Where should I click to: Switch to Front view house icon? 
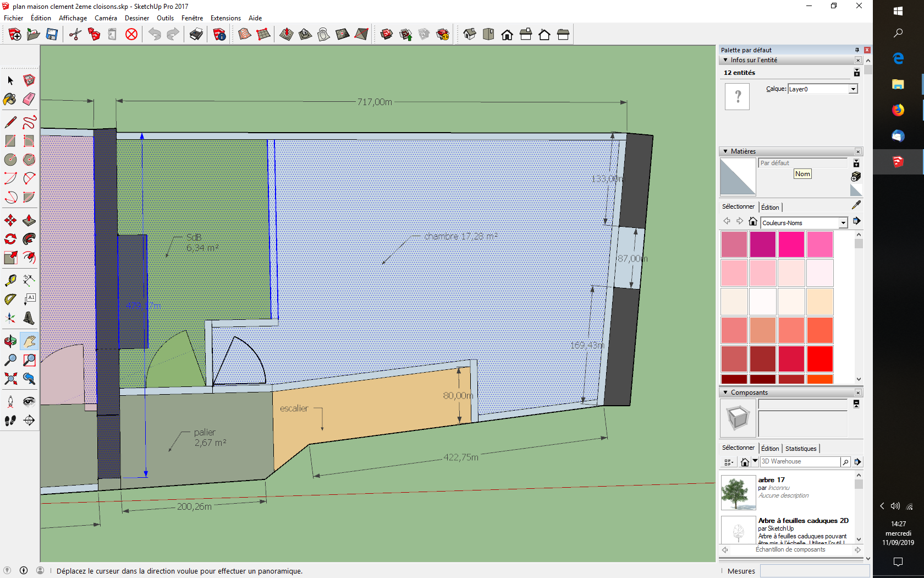(x=507, y=35)
